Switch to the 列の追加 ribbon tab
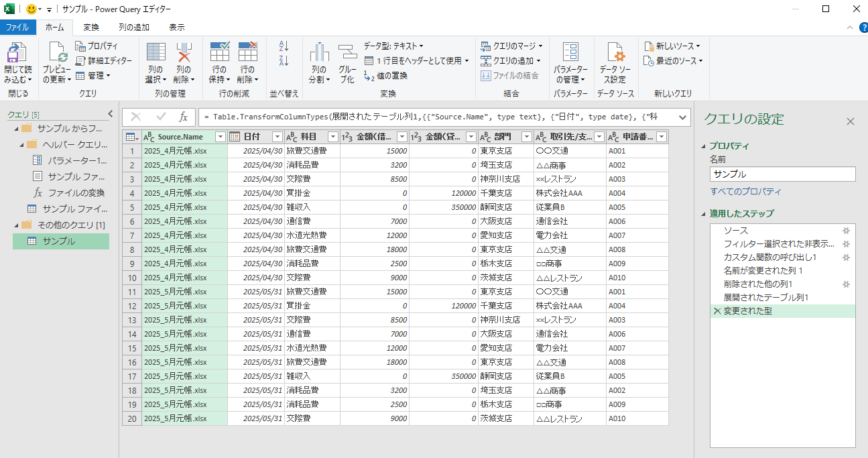Image resolution: width=868 pixels, height=458 pixels. [134, 27]
